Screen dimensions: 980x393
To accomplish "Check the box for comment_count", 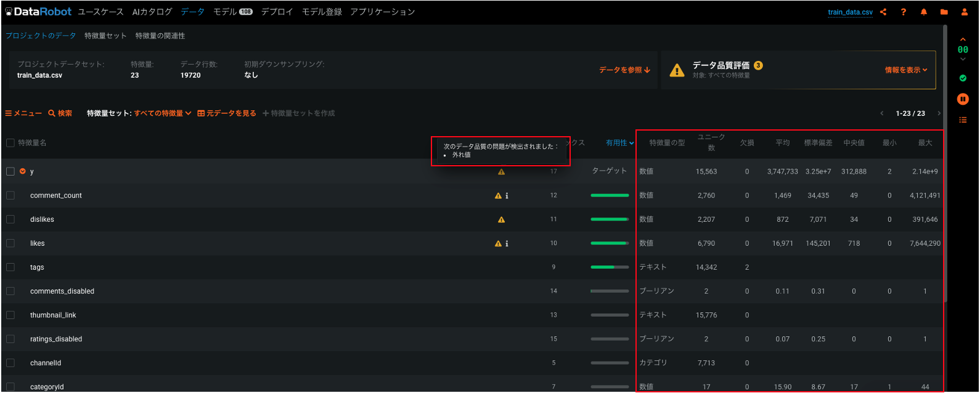I will coord(10,195).
